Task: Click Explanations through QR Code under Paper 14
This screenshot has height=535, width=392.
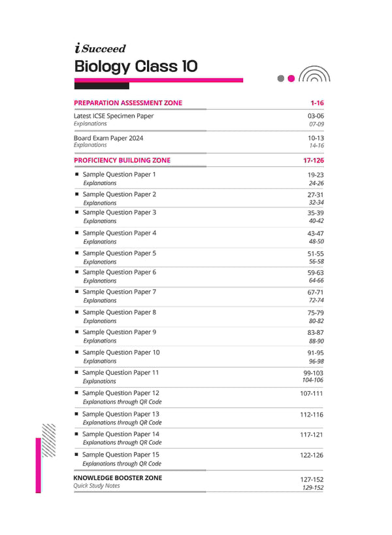Action: 122,443
